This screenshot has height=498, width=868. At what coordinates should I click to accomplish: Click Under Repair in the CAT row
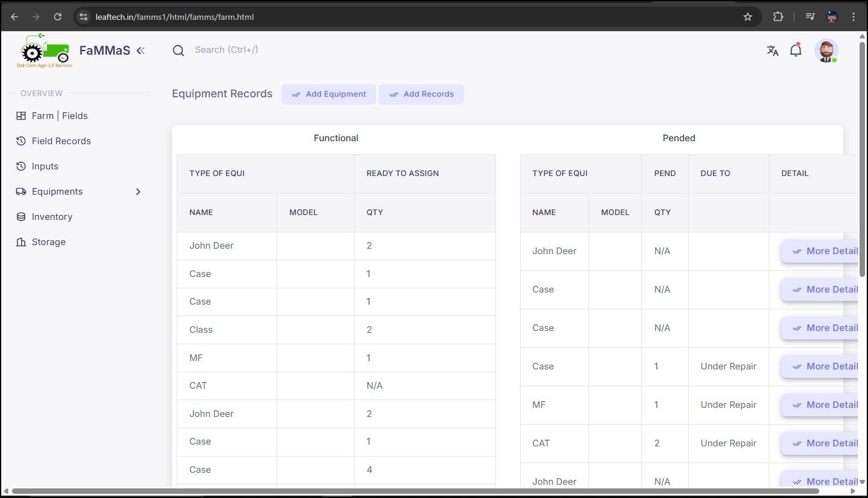pyautogui.click(x=729, y=443)
